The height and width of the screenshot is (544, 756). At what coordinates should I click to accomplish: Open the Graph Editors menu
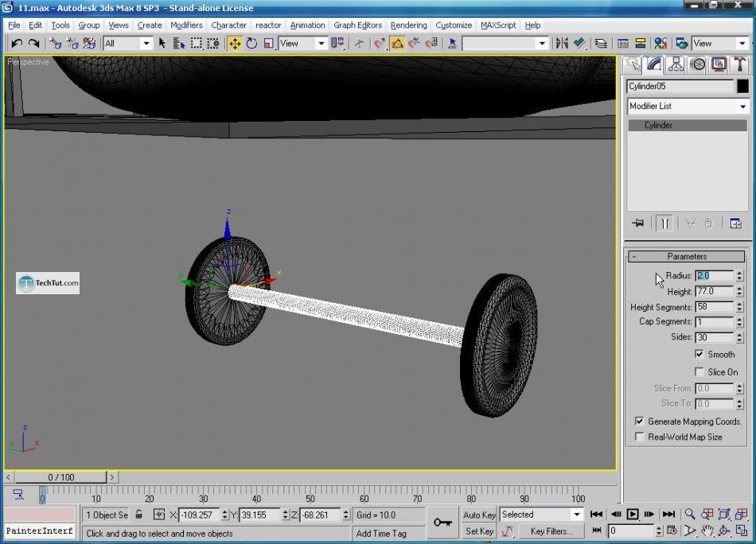[x=357, y=25]
